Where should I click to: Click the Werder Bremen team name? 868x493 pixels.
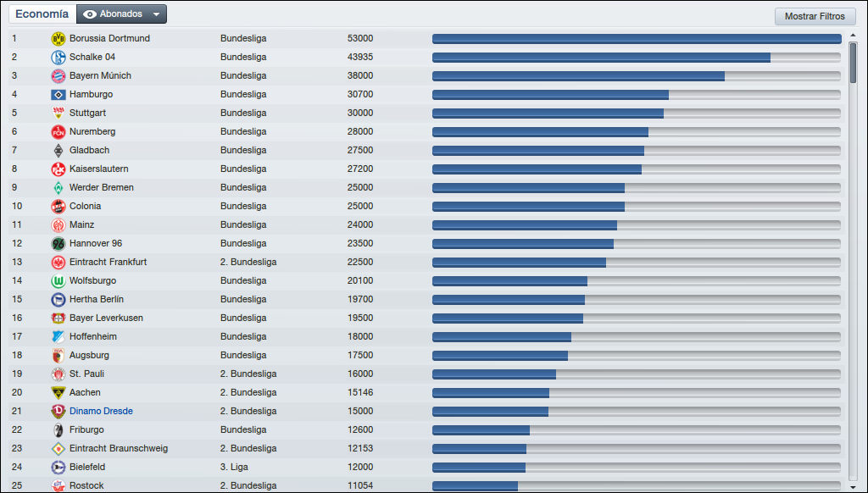(102, 187)
